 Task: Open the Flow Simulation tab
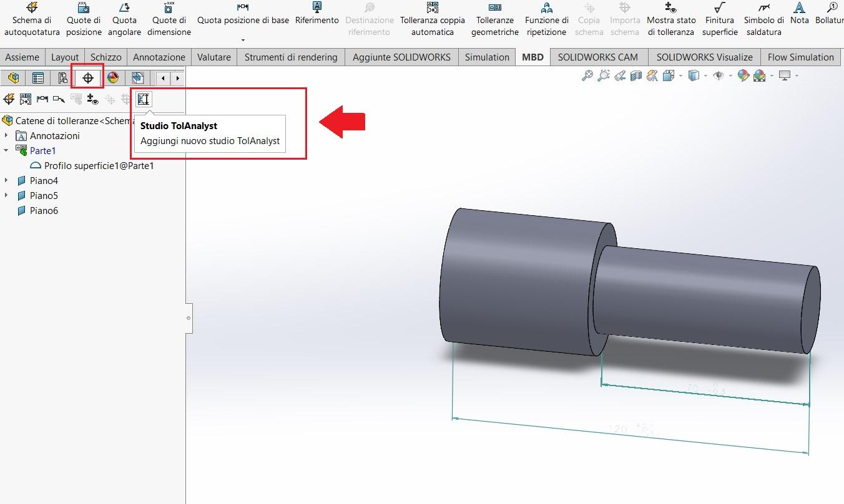coord(801,57)
